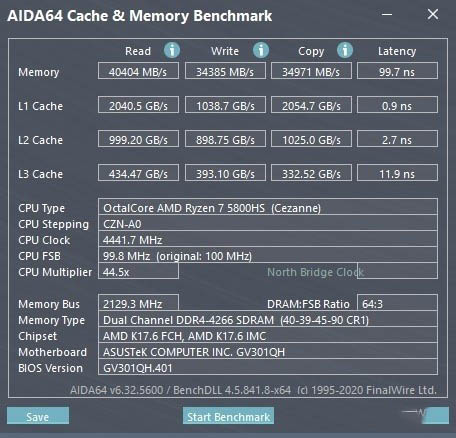Click the Write column info icon
This screenshot has width=456, height=438.
(261, 51)
